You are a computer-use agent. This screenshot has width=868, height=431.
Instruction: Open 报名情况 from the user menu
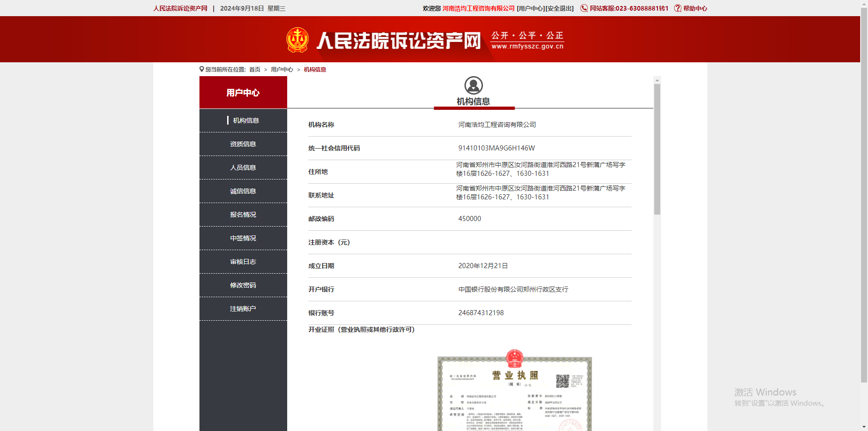point(243,215)
